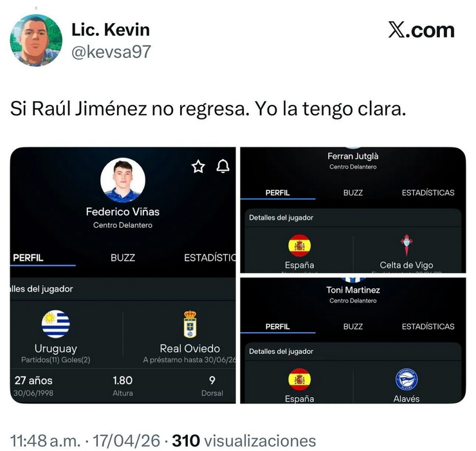Open Lic. Kevin's profile avatar
476x451 pixels.
point(36,40)
